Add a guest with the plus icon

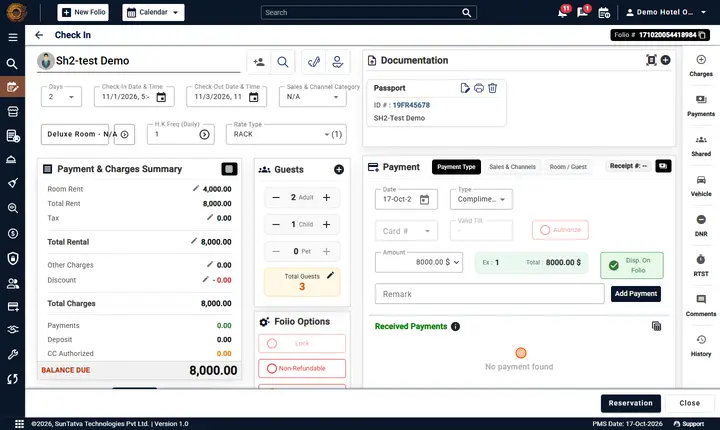coord(339,170)
